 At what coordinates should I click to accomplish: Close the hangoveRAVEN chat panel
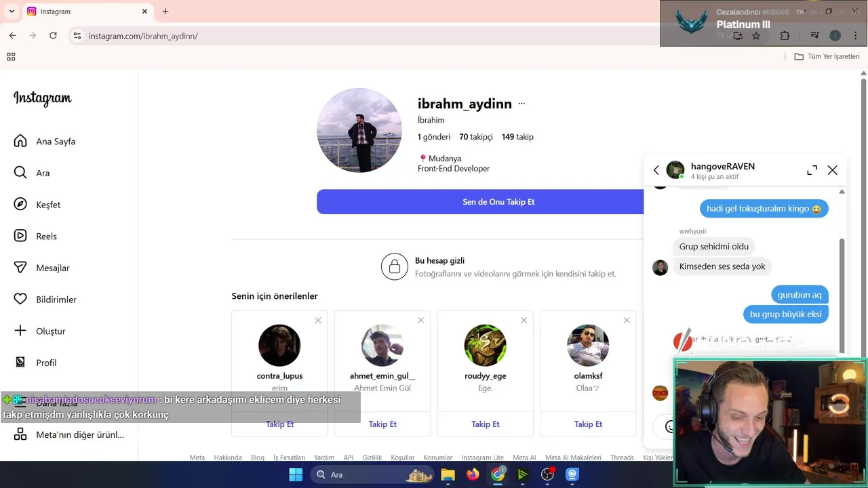[x=833, y=170]
